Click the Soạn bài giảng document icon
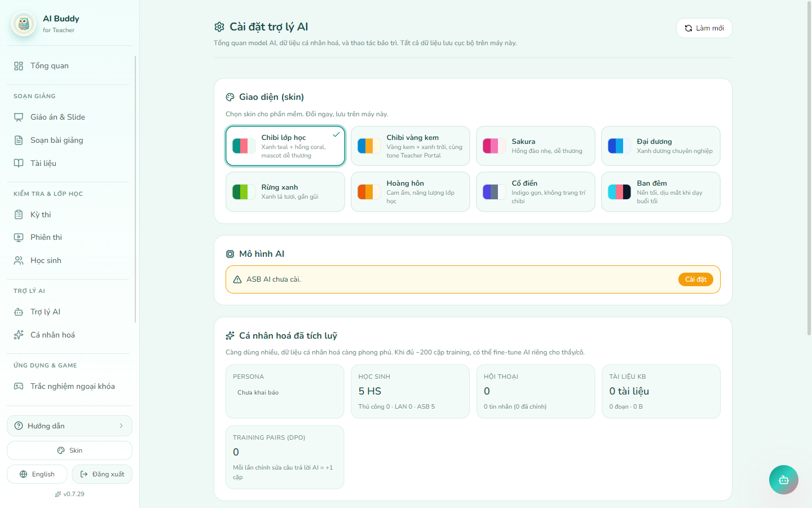The image size is (812, 508). click(x=19, y=141)
